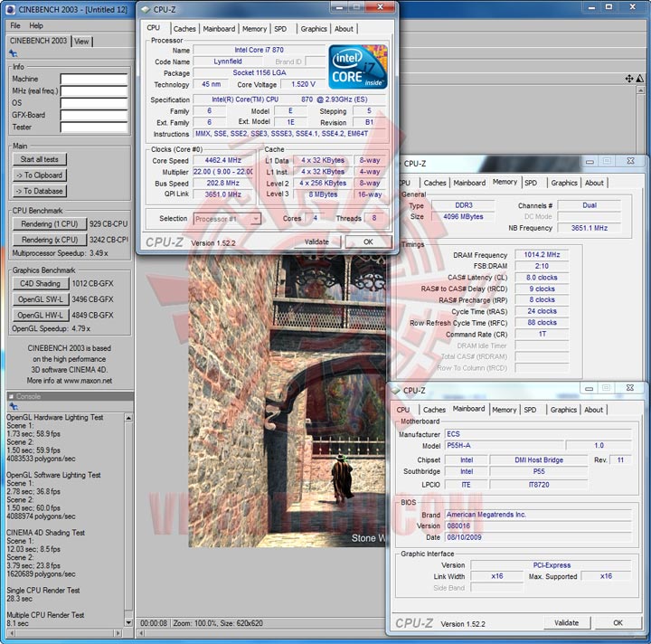Open About tab in front CPU-Z window
Image resolution: width=651 pixels, height=644 pixels.
pos(344,29)
